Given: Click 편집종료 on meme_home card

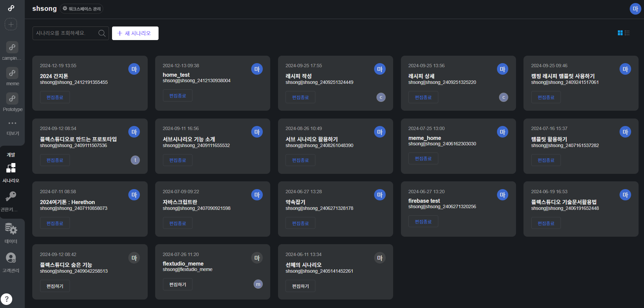Looking at the screenshot, I should pos(423,159).
